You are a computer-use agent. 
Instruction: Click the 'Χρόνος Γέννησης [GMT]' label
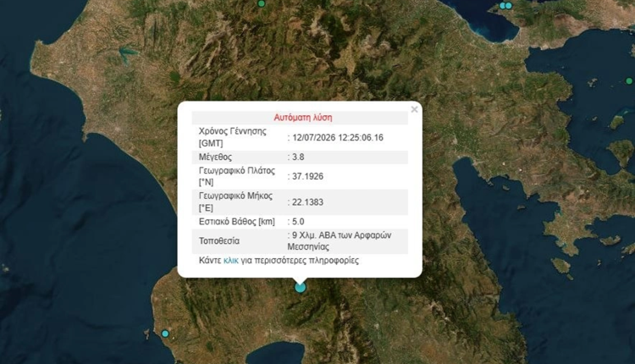[x=233, y=137]
